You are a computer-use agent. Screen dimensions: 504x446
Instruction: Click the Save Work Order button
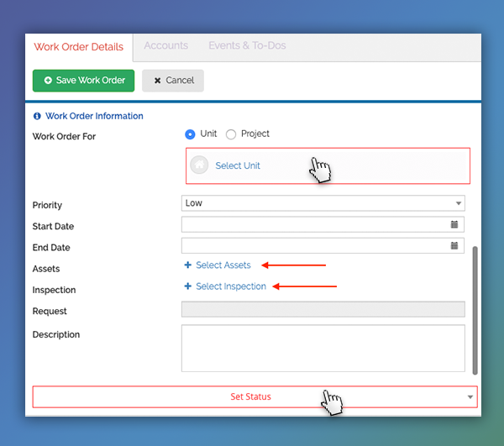83,81
